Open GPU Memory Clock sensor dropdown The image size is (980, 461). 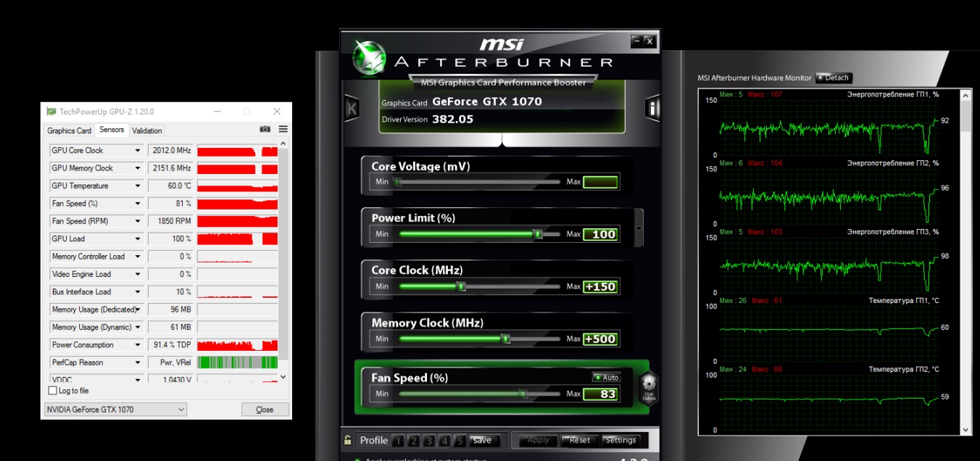click(x=138, y=168)
